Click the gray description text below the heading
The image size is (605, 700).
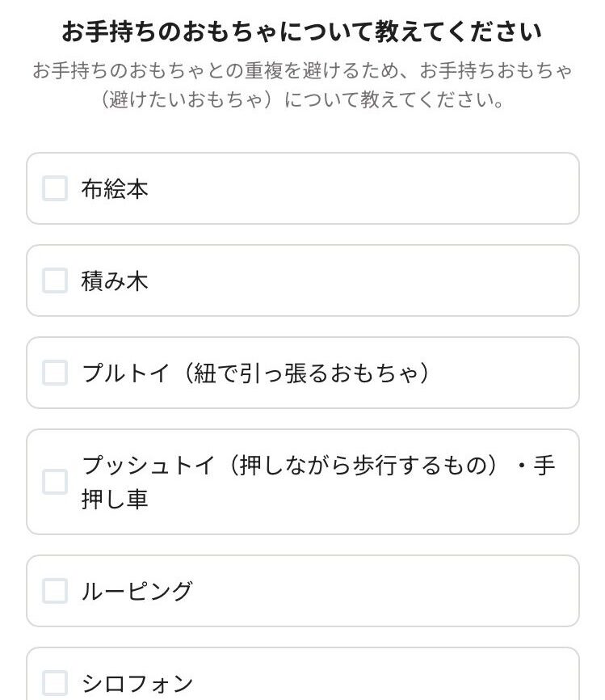[x=302, y=86]
